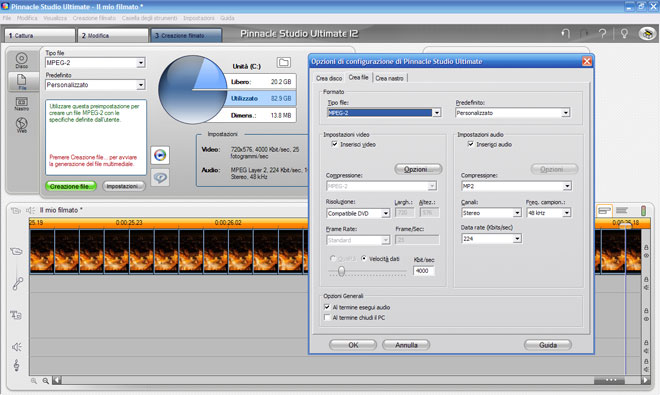Click the lightbulb tips icon
This screenshot has width=660, height=395.
[x=624, y=34]
